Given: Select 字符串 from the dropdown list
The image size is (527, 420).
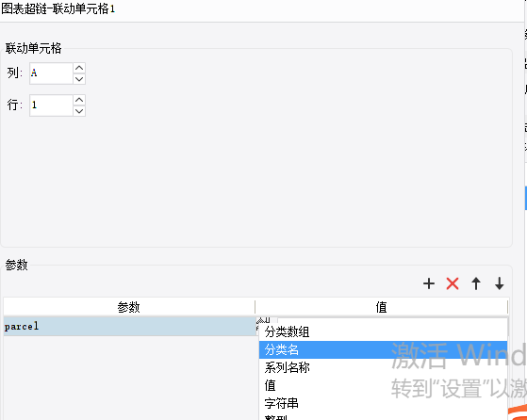Looking at the screenshot, I should click(383, 403).
